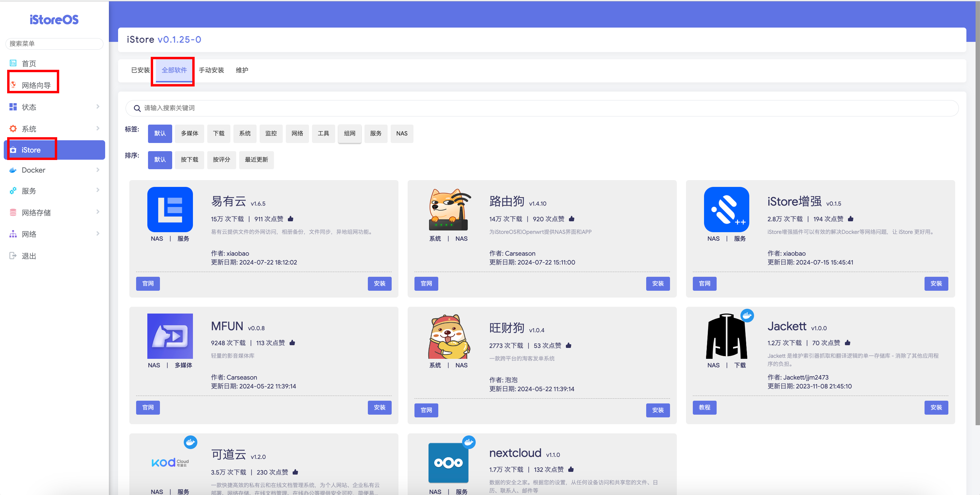Open the Jackett jacket icon

pyautogui.click(x=726, y=336)
